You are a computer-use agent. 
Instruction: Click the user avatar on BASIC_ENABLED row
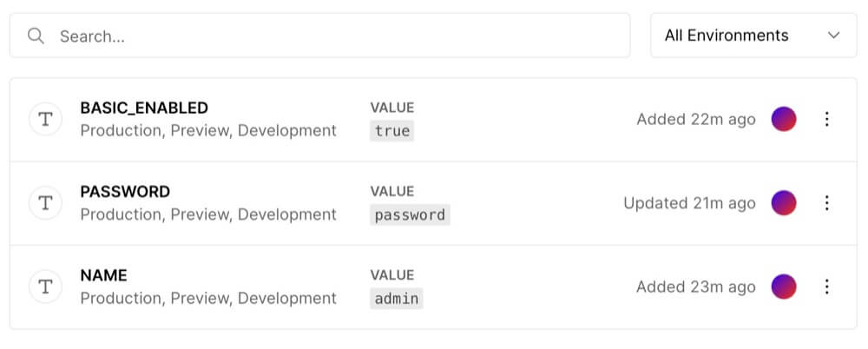pyautogui.click(x=784, y=120)
